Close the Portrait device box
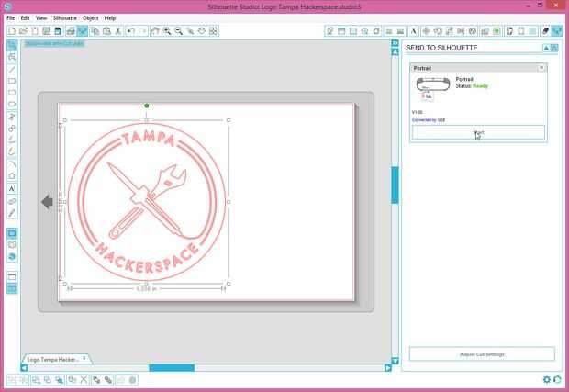 [541, 68]
